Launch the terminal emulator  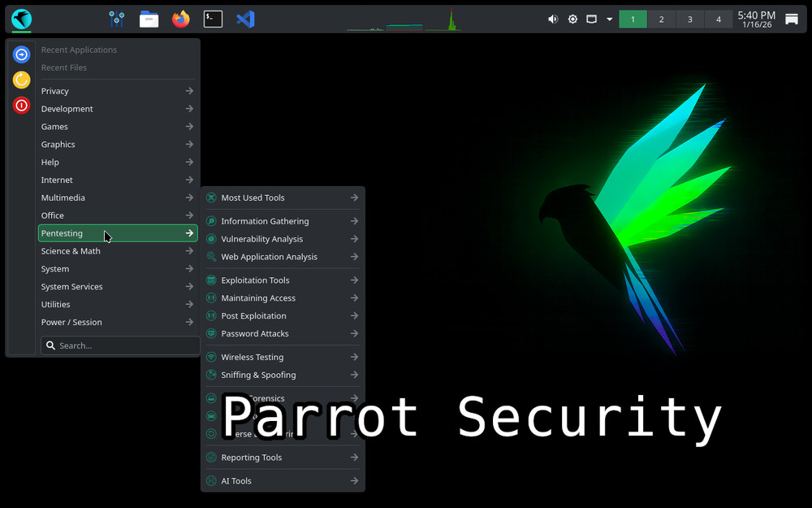pyautogui.click(x=213, y=19)
